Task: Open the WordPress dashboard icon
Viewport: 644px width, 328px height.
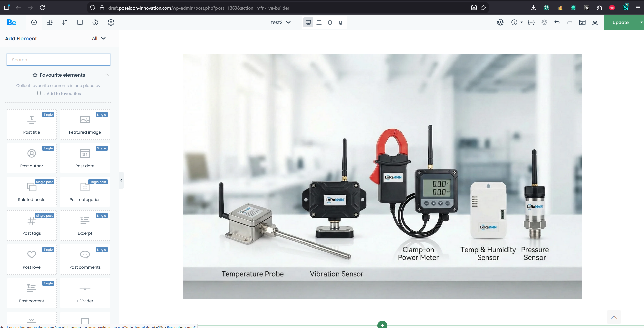Action: pos(500,22)
